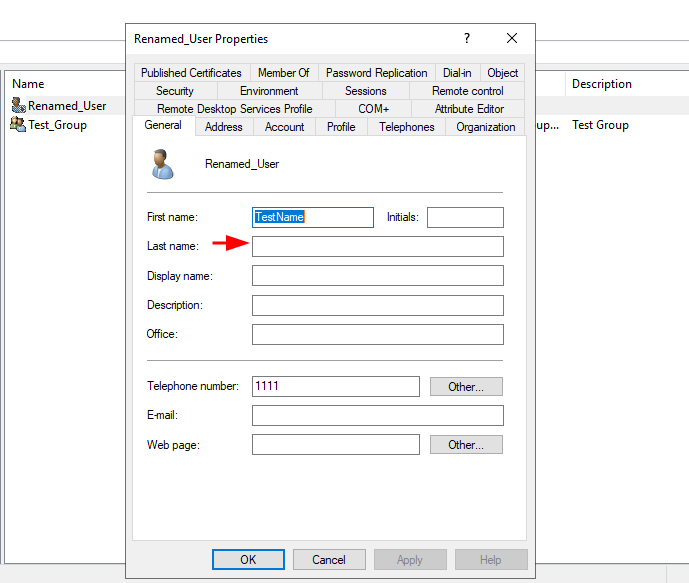Viewport: 689px width, 583px height.
Task: Click Other button next to Telephone number
Action: [466, 387]
